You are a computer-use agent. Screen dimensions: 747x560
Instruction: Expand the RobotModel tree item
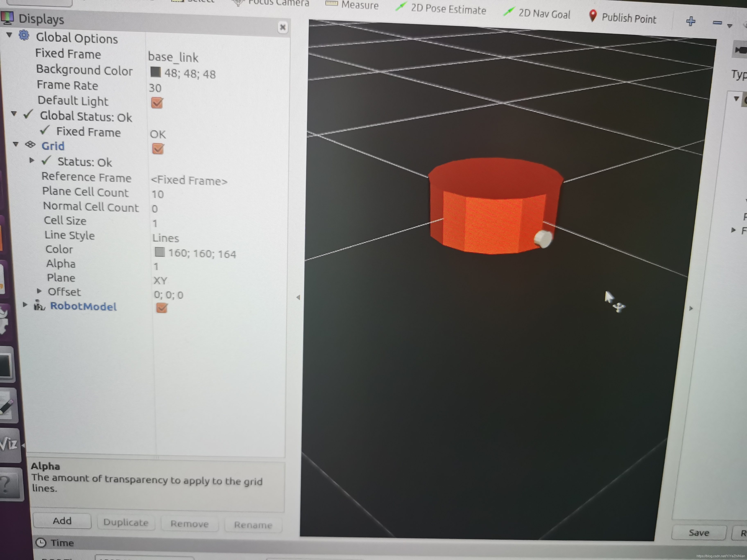point(25,305)
